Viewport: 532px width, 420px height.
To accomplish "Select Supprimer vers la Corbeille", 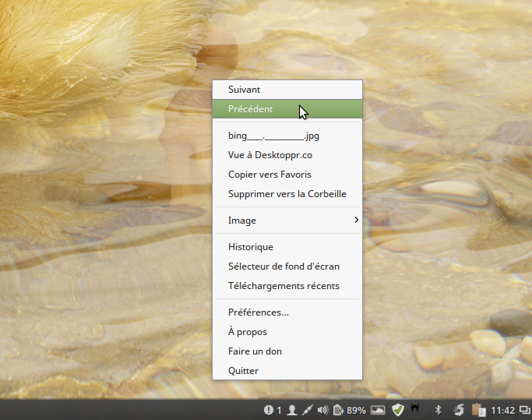I will tap(287, 194).
